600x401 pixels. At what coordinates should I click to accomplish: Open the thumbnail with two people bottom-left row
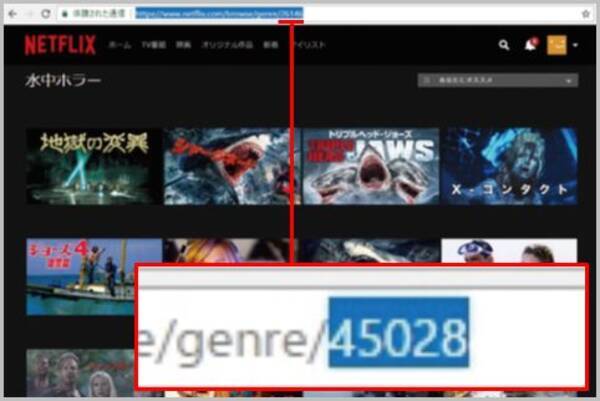80,373
